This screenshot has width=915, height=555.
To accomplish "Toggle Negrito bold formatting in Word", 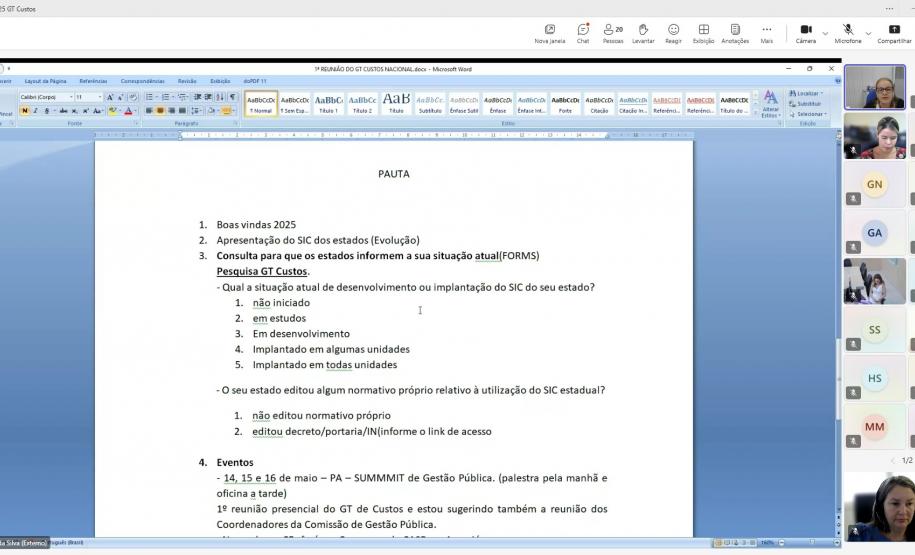I will 25,111.
